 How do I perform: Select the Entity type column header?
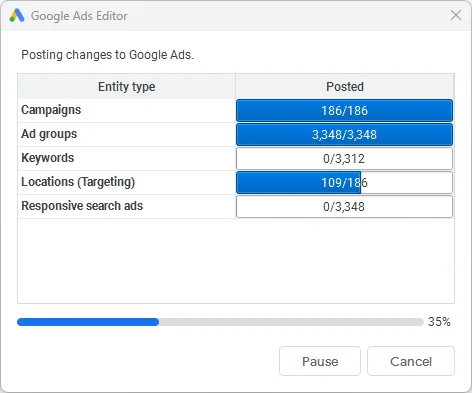coord(126,86)
